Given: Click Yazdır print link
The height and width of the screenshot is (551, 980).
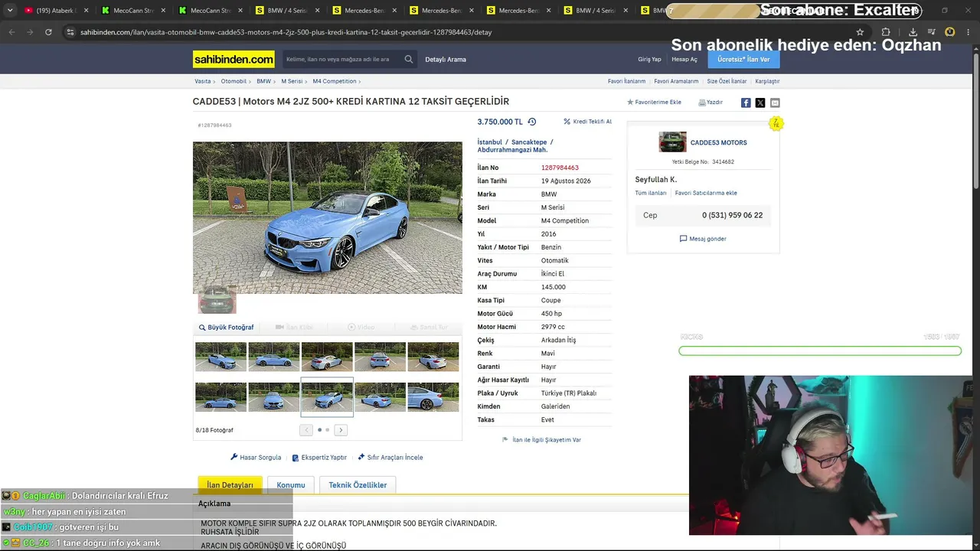Looking at the screenshot, I should pos(710,103).
